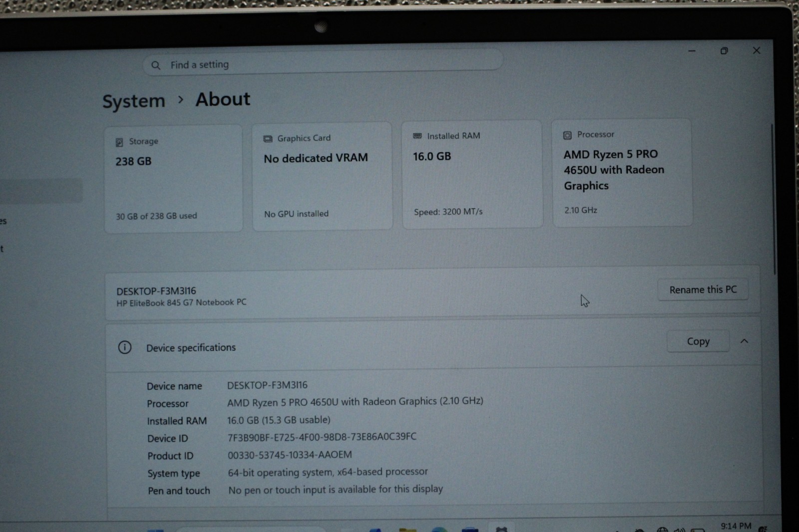Click the No pen or touch input text
This screenshot has height=532, width=799.
click(x=336, y=489)
